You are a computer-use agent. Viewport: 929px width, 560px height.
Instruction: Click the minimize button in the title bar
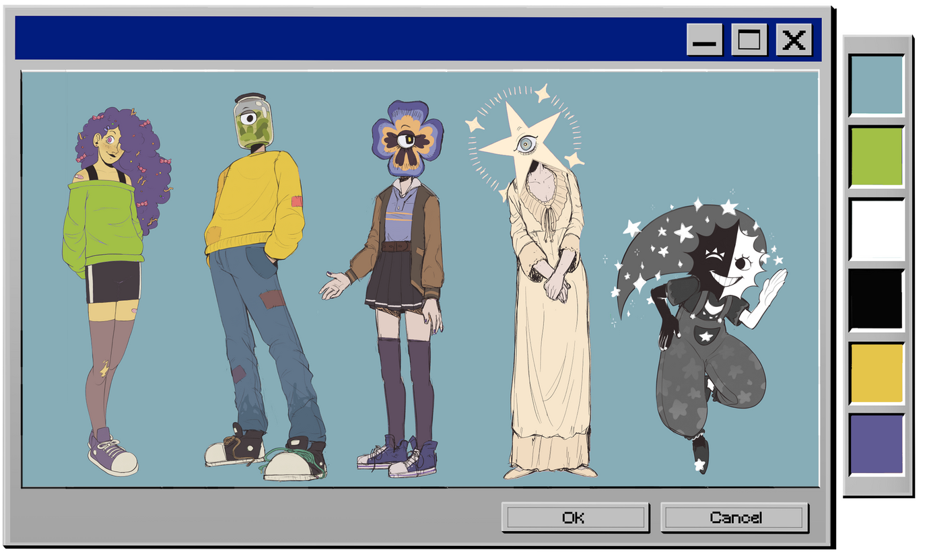tap(704, 40)
